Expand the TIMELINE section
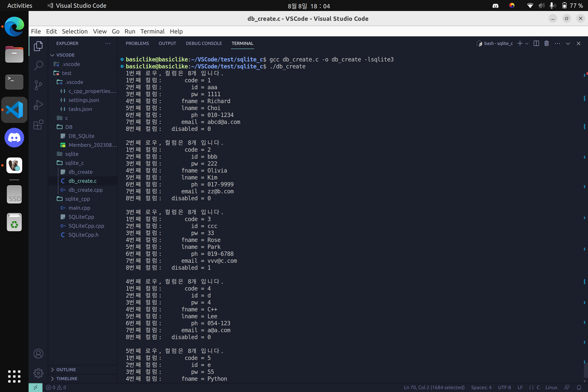The image size is (588, 392). (67, 379)
